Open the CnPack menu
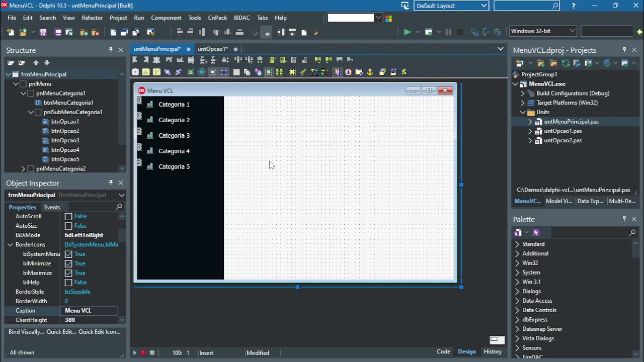Image resolution: width=644 pixels, height=362 pixels. 217,18
